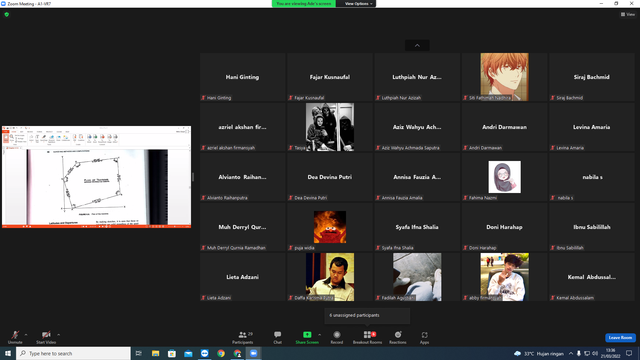Select Syafa Ifna Shalia's tile
This screenshot has height=360, width=640.
click(x=417, y=227)
